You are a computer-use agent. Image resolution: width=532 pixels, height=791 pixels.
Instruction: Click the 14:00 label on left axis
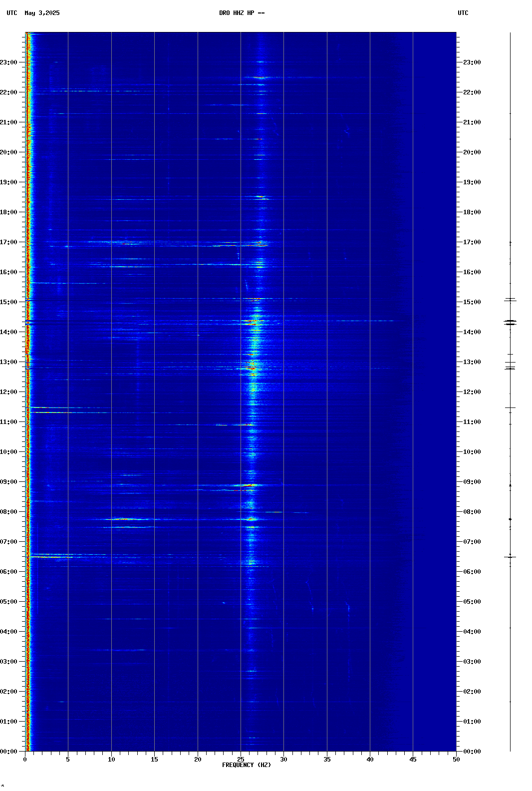[8, 332]
